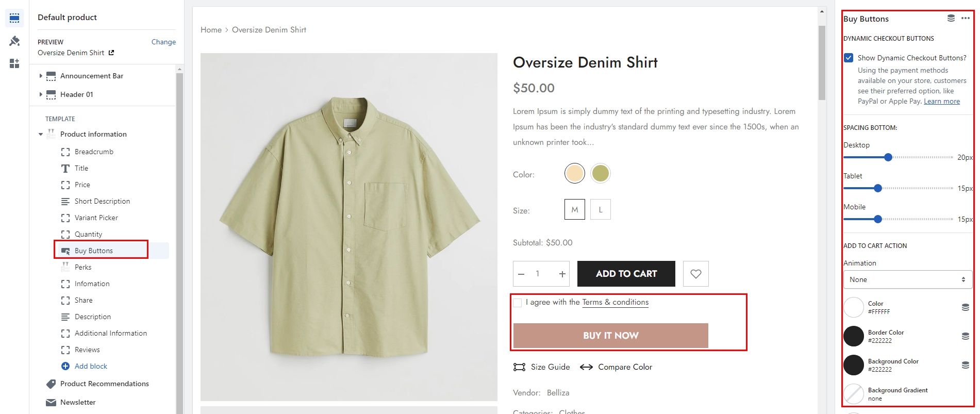Check the Terms & conditions agreement box

pyautogui.click(x=518, y=303)
